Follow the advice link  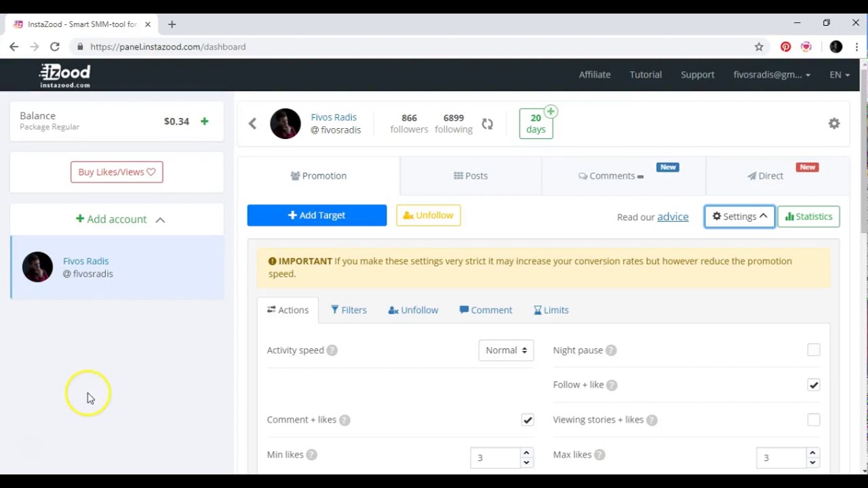pos(673,217)
